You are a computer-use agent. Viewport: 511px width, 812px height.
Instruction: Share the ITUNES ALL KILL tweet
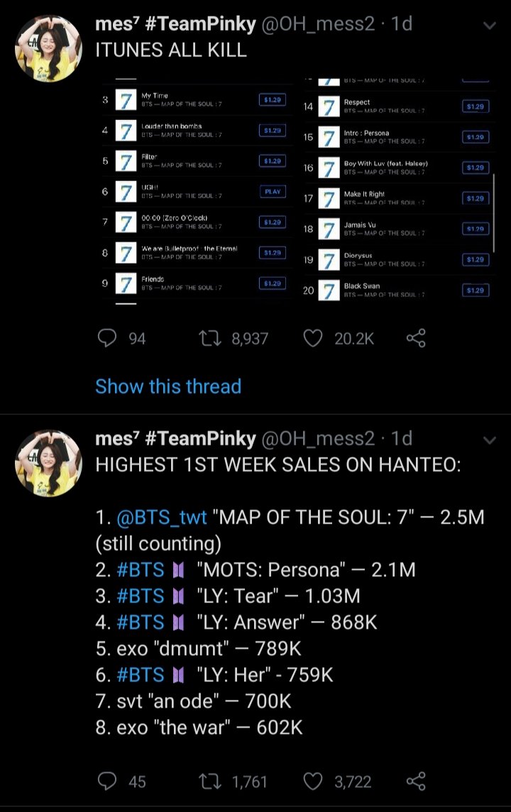pos(416,339)
